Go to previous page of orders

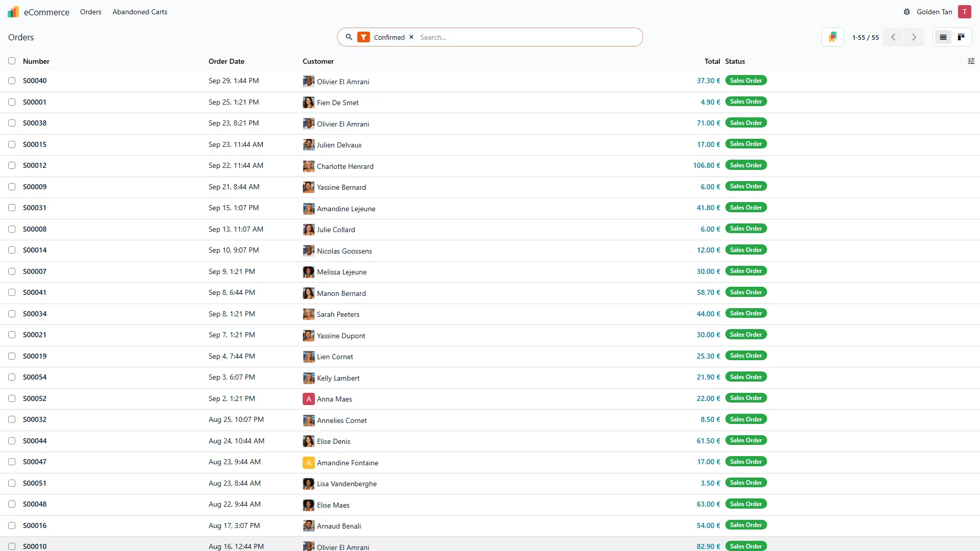(893, 37)
